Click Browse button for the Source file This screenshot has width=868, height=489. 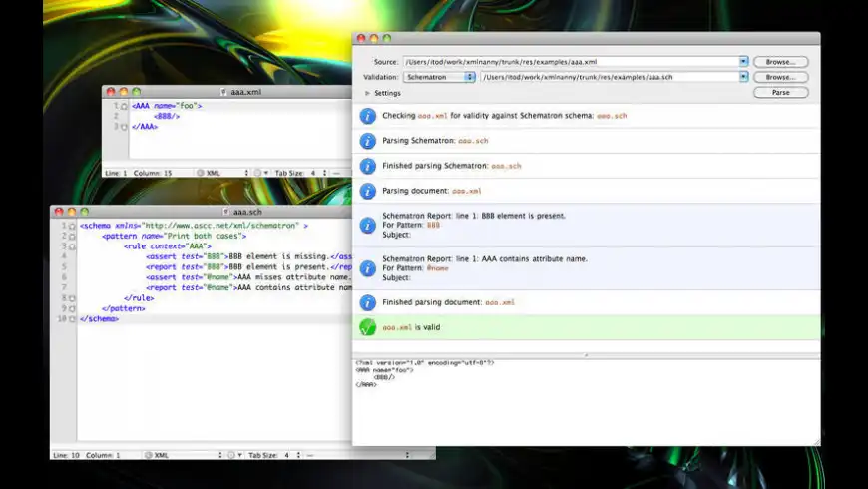780,62
